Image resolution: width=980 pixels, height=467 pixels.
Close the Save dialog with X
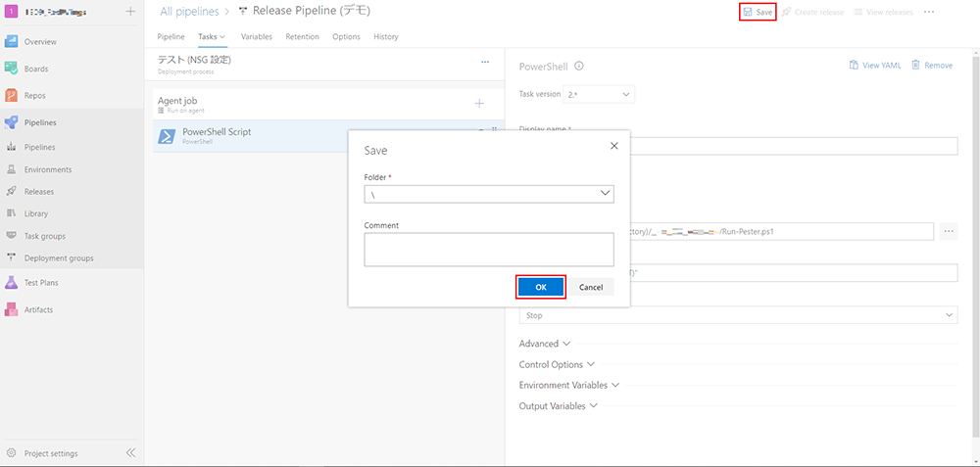tap(613, 146)
